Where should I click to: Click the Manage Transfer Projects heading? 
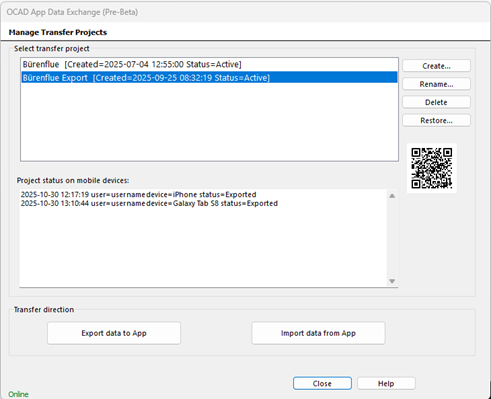click(58, 32)
